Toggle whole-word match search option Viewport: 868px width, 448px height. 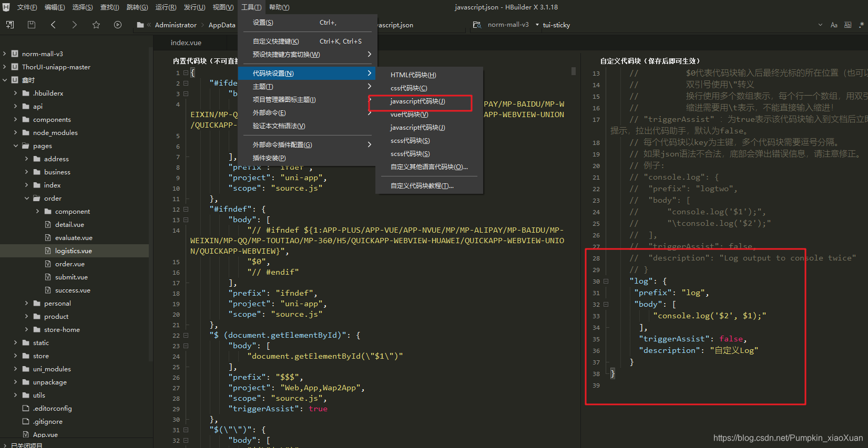(847, 25)
